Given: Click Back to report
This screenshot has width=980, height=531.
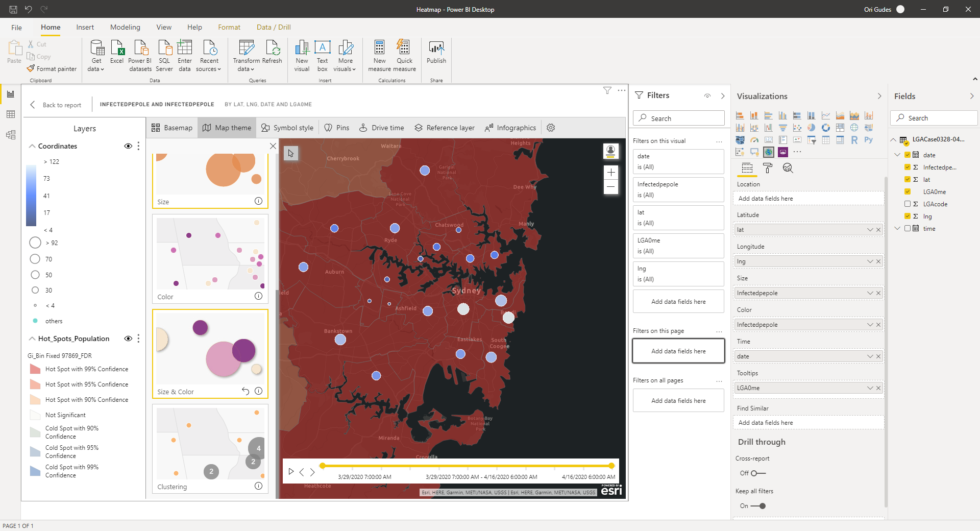Looking at the screenshot, I should tap(56, 105).
